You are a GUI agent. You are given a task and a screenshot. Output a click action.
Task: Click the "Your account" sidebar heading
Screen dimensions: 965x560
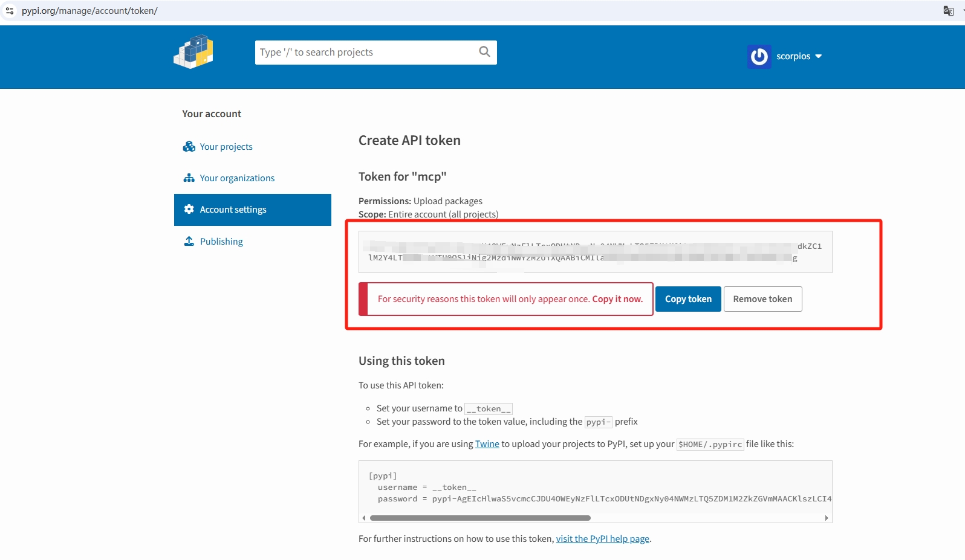pyautogui.click(x=212, y=114)
